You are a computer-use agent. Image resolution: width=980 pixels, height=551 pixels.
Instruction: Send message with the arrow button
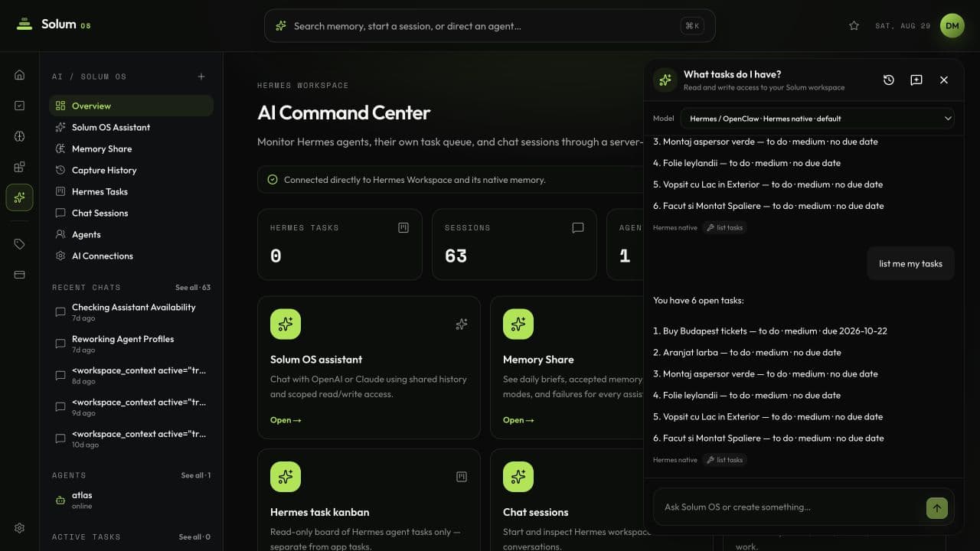pyautogui.click(x=937, y=507)
